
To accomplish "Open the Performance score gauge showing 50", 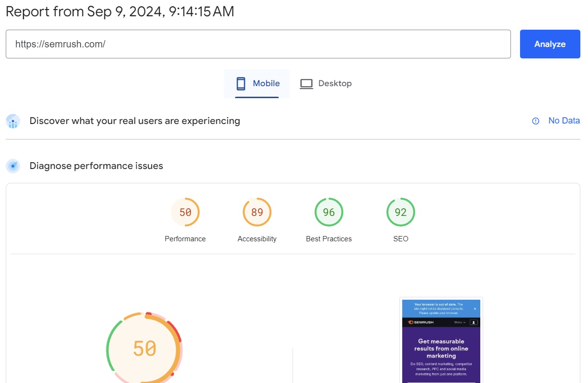I will tap(185, 212).
